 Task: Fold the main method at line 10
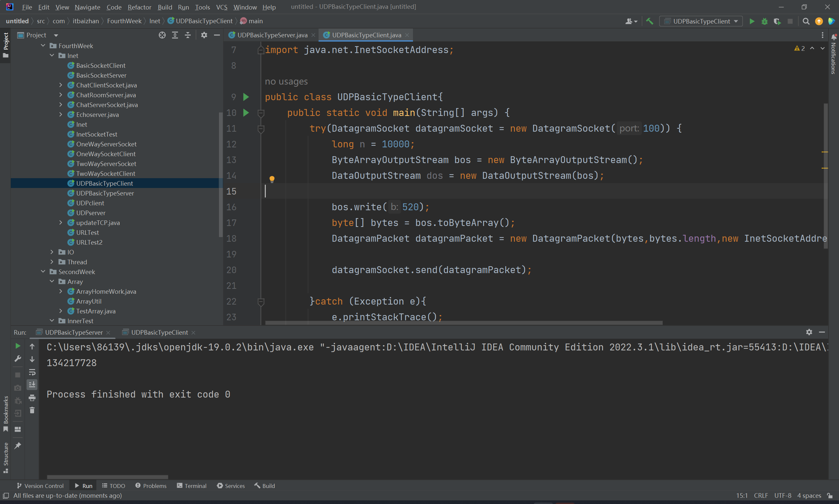(261, 113)
